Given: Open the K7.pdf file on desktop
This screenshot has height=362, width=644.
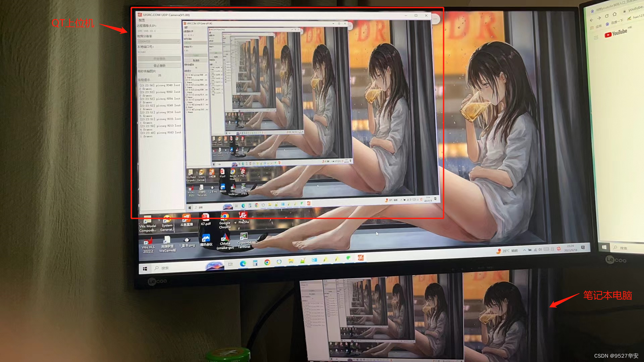Looking at the screenshot, I should 206,220.
